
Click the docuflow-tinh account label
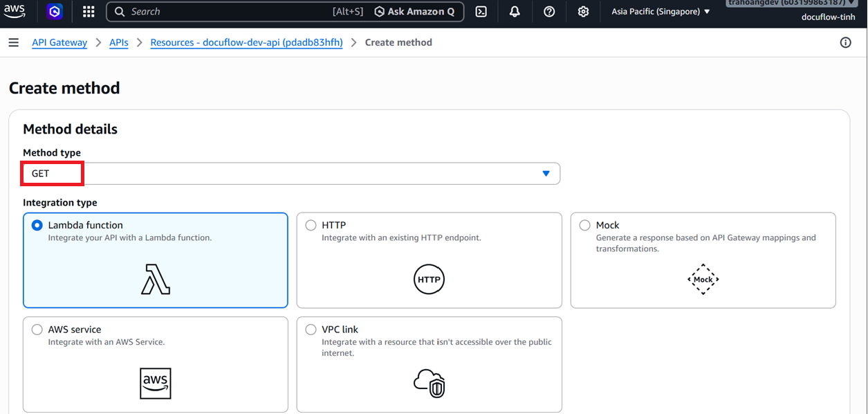coord(829,17)
